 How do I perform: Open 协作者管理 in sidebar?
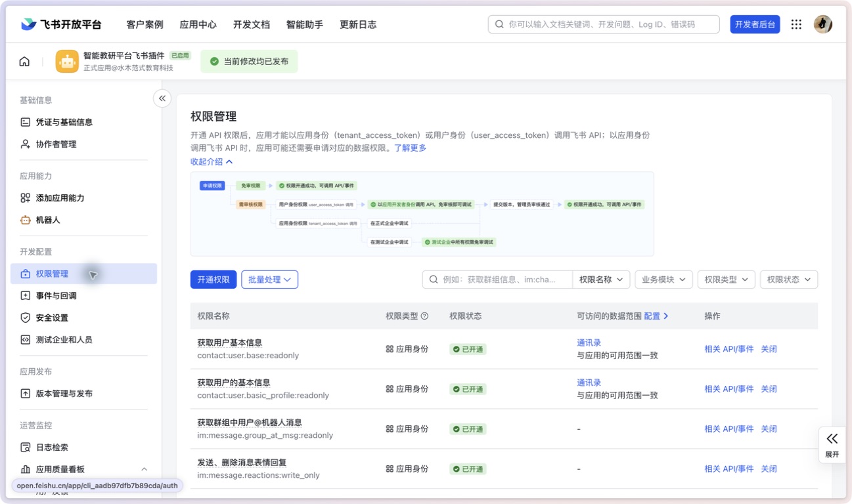click(83, 144)
